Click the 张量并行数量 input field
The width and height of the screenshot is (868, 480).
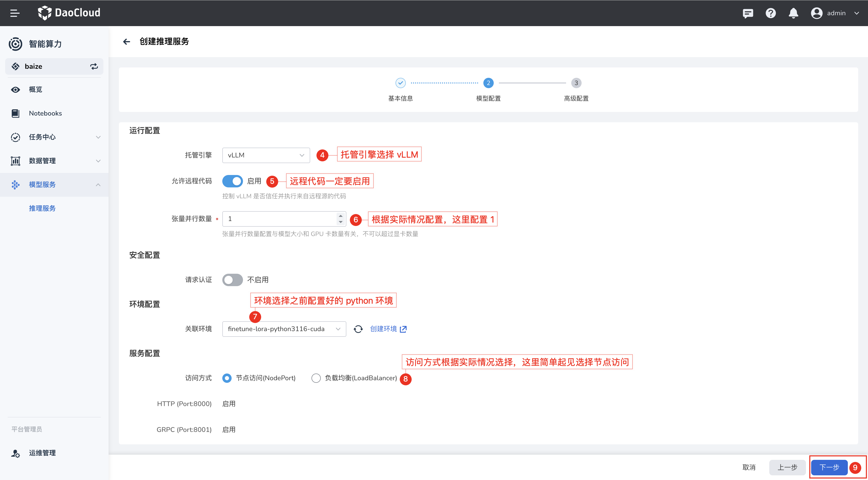(280, 219)
